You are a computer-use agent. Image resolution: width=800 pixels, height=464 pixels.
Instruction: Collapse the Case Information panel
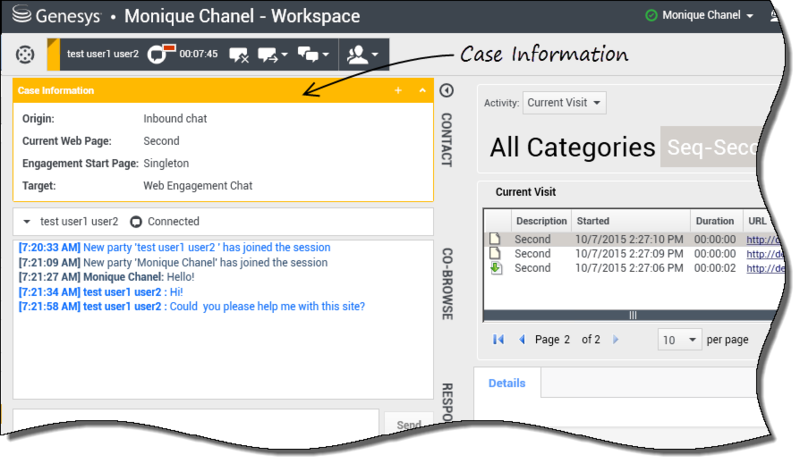(x=422, y=90)
